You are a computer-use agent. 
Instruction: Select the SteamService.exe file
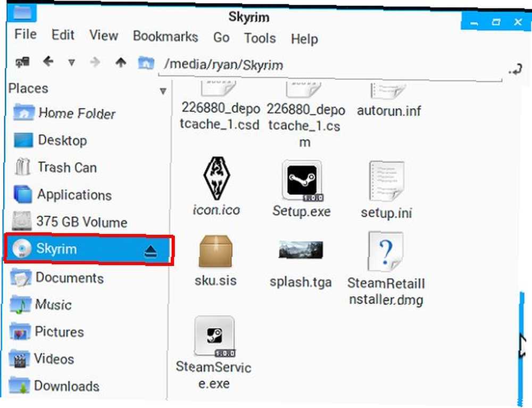coord(213,353)
